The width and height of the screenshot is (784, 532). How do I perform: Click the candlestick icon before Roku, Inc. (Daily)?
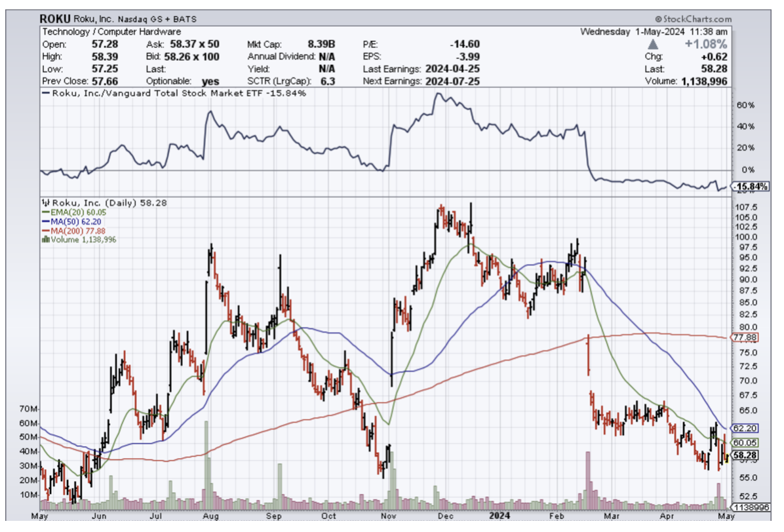[45, 203]
